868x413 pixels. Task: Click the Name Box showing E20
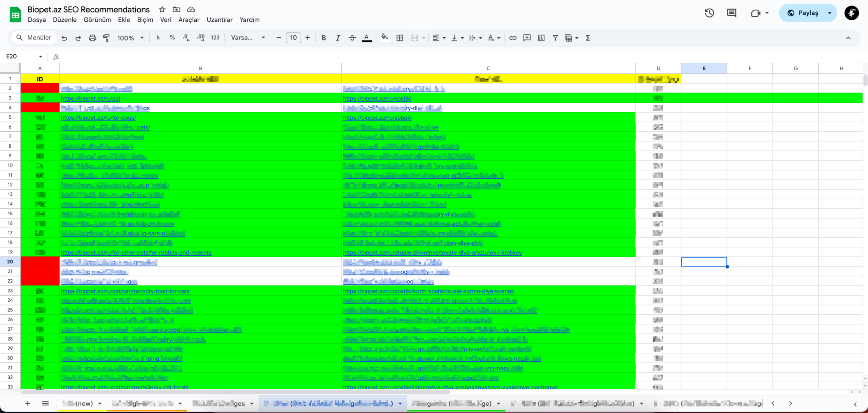(24, 57)
